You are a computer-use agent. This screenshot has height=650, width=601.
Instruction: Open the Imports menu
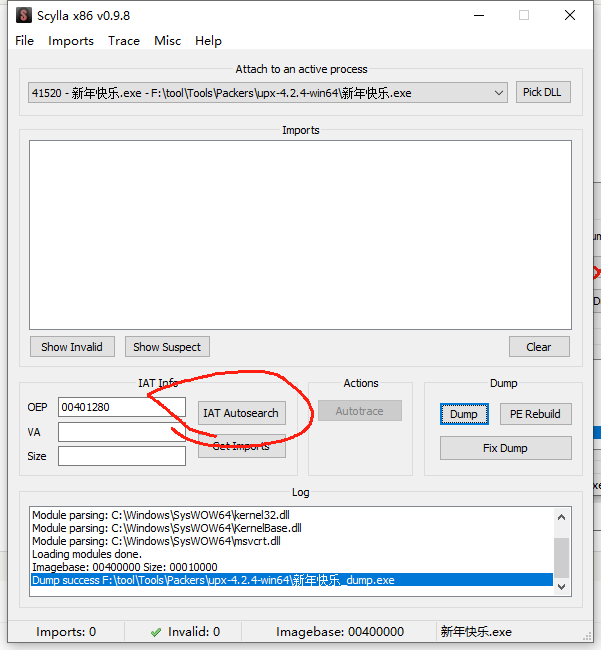71,41
